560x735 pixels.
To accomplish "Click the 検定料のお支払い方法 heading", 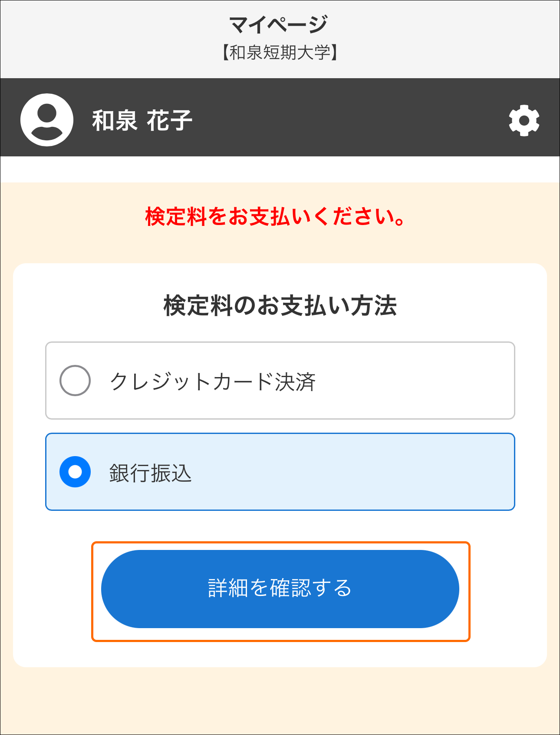I will (280, 305).
